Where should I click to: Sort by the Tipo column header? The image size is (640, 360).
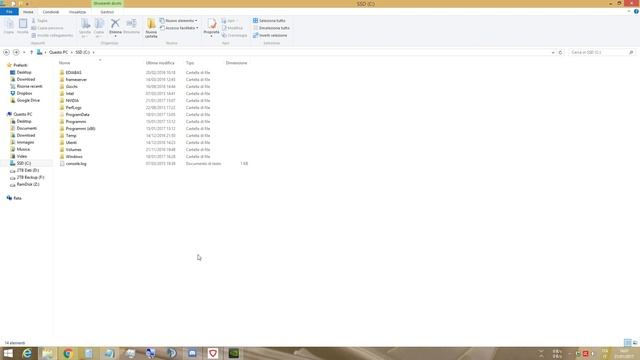[x=190, y=63]
